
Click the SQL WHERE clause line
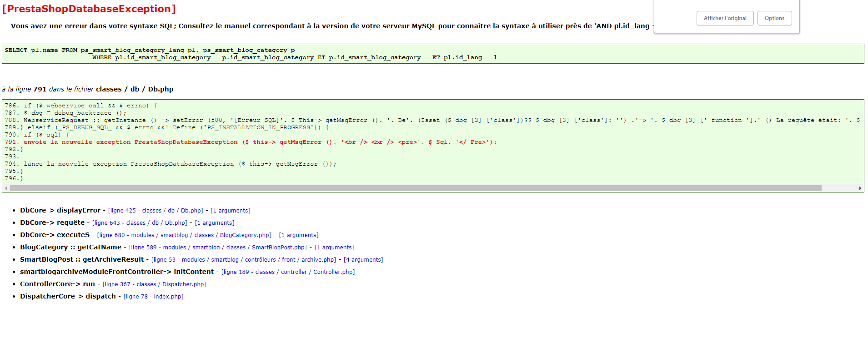tap(295, 57)
